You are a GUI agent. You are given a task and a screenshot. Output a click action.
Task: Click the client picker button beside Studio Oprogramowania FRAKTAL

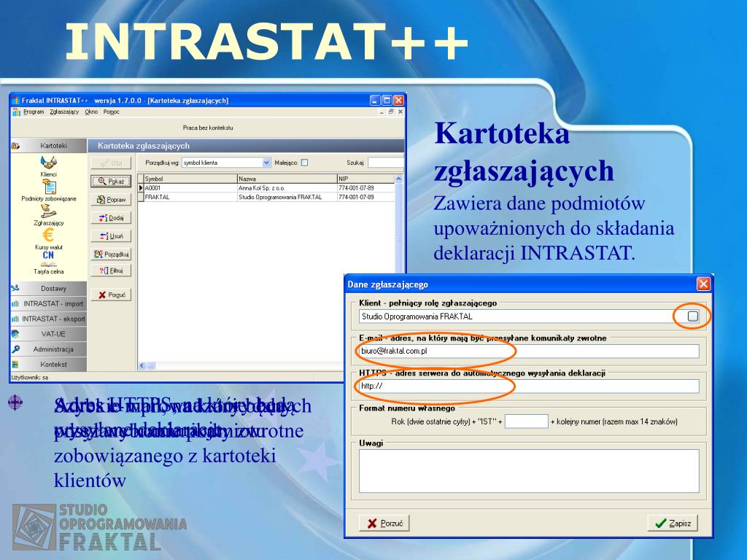pos(693,316)
